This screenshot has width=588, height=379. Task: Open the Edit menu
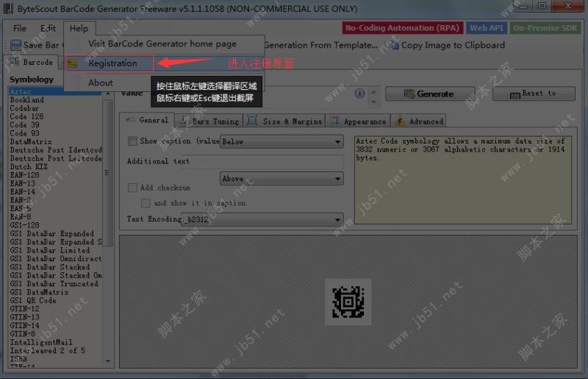48,28
